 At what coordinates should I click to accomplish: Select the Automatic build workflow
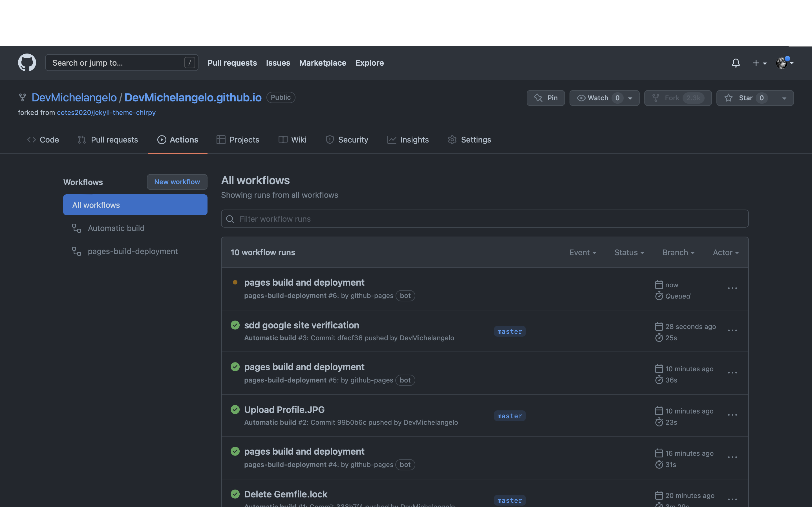click(116, 228)
